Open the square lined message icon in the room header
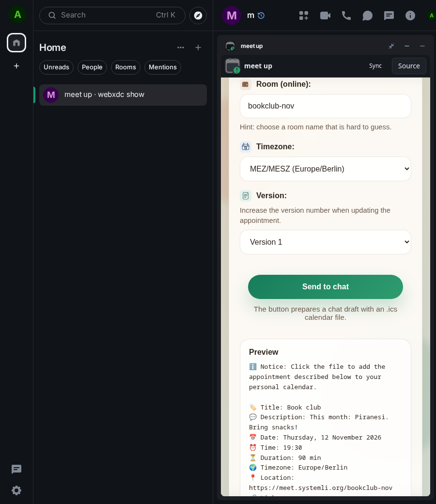Image resolution: width=436 pixels, height=504 pixels. (389, 16)
